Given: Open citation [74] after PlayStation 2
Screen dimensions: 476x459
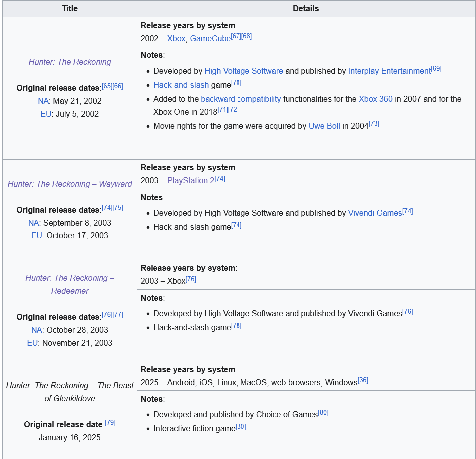Looking at the screenshot, I should [x=220, y=178].
